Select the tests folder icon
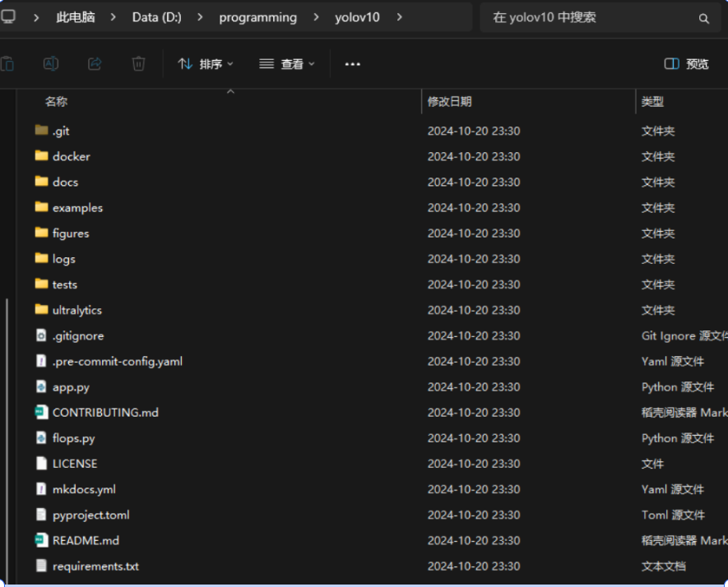This screenshot has width=728, height=587. (41, 283)
